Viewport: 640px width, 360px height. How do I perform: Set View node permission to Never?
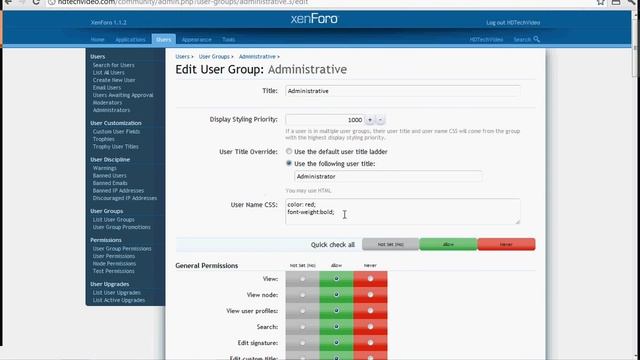[x=370, y=295]
